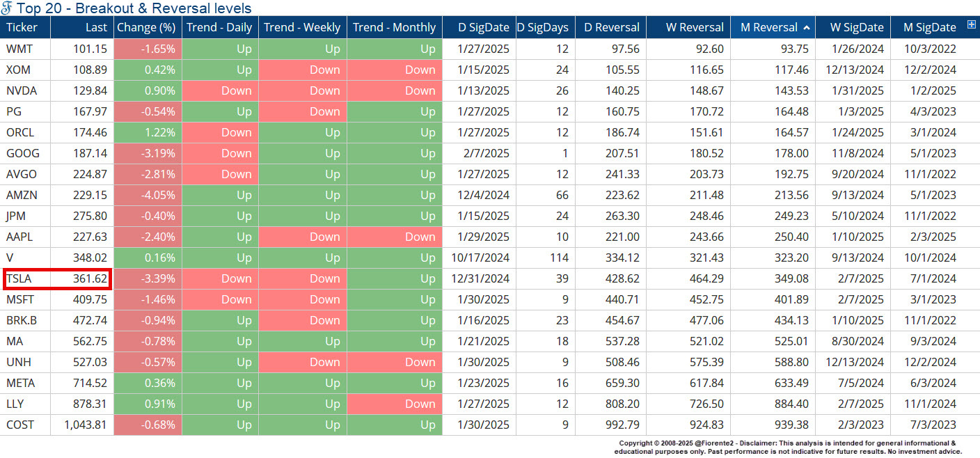Select the BRK.B ticker cell
Viewport: 980px width, 458px height.
coord(25,320)
